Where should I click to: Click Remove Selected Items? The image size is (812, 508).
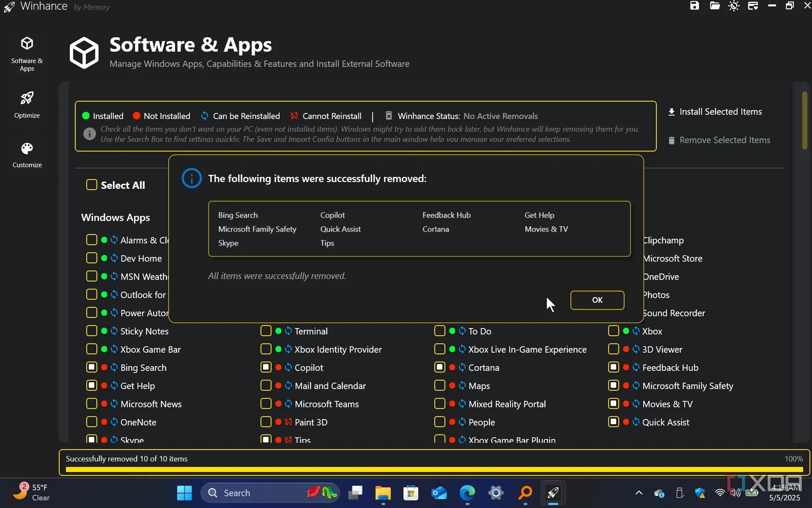719,140
